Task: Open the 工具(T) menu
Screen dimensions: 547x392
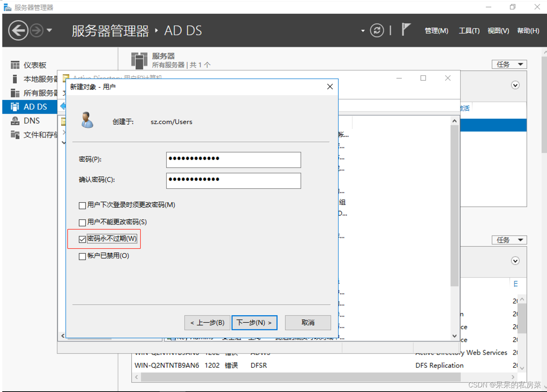Action: click(x=469, y=31)
